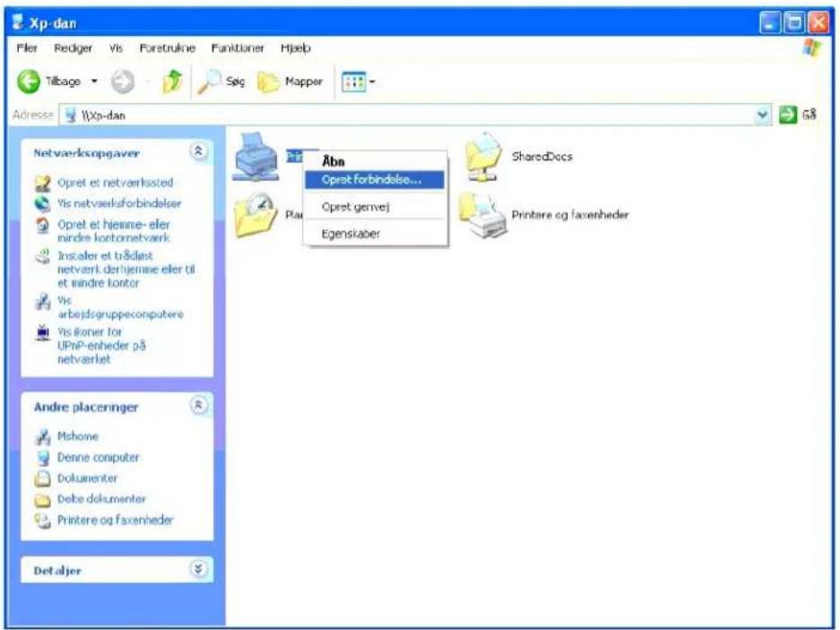Click the wireless network setup icon

click(x=42, y=256)
